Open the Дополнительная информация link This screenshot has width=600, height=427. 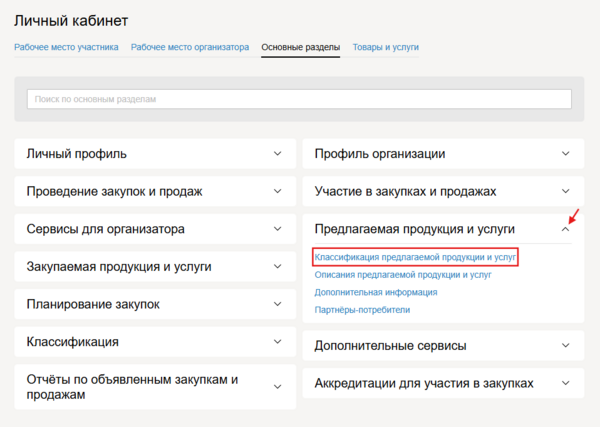click(x=376, y=292)
